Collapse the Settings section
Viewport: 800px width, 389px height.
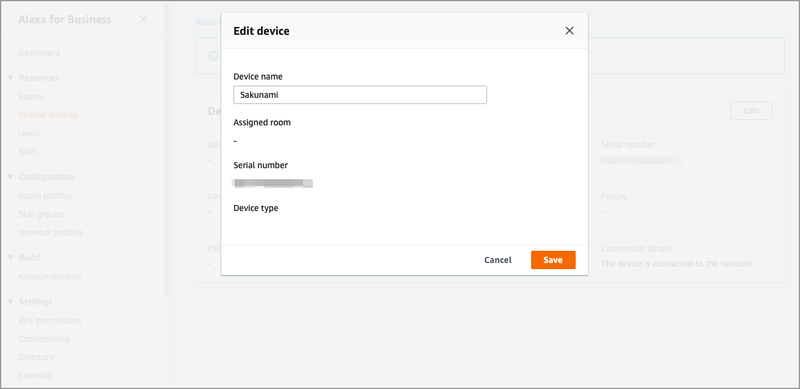coord(10,301)
